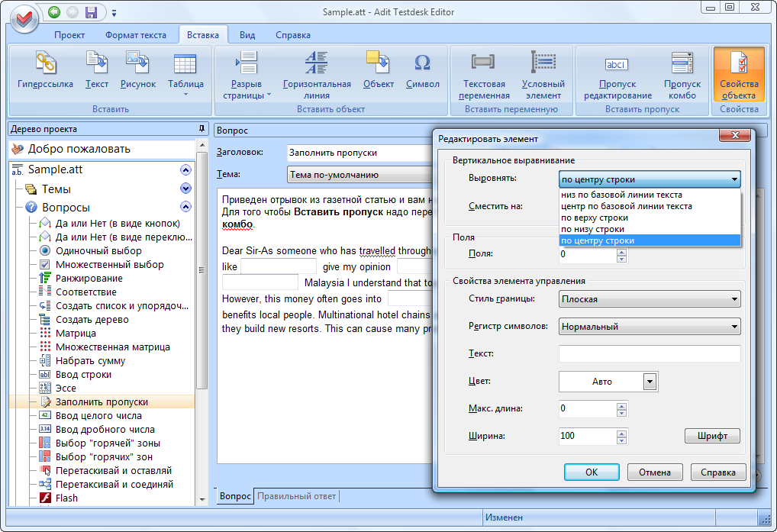Select the Вопрос bottom tab
Viewport: 777px width, 532px height.
coord(235,496)
